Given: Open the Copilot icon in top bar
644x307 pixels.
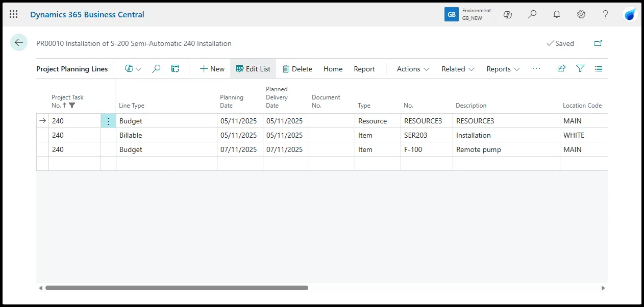Looking at the screenshot, I should click(x=508, y=15).
